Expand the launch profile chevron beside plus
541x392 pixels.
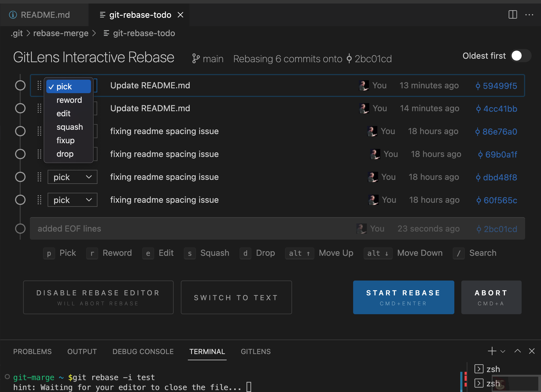click(x=503, y=351)
